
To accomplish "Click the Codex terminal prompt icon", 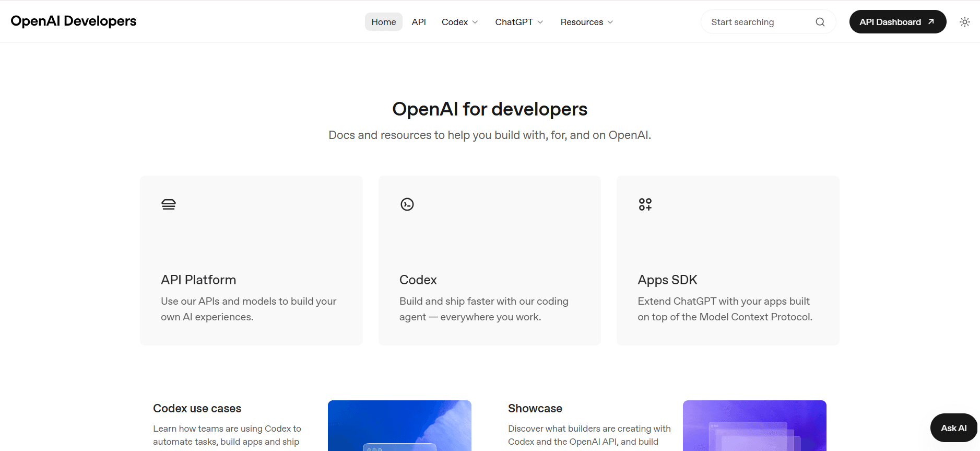I will tap(407, 204).
